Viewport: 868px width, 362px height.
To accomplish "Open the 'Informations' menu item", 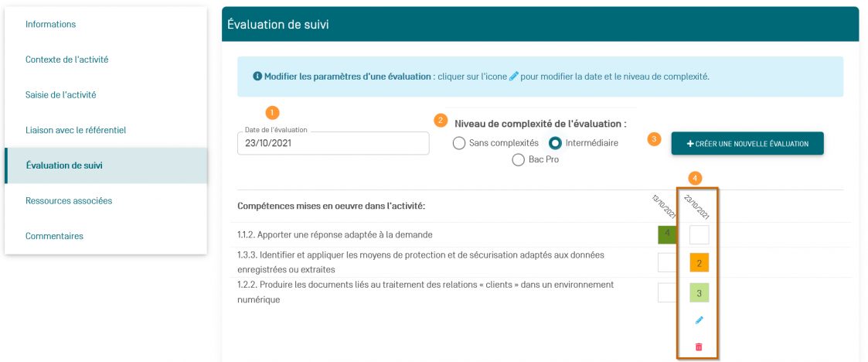I will click(x=51, y=24).
